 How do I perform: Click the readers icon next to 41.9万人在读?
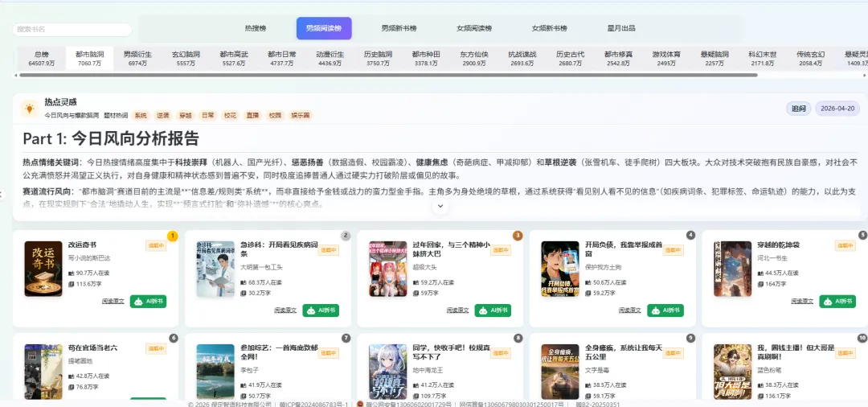click(244, 384)
